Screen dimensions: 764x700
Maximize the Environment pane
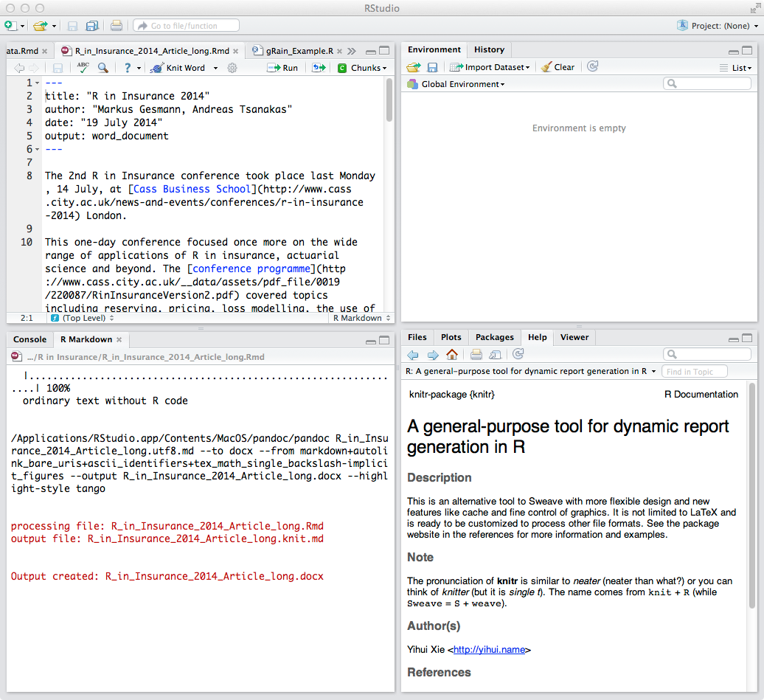click(x=747, y=50)
